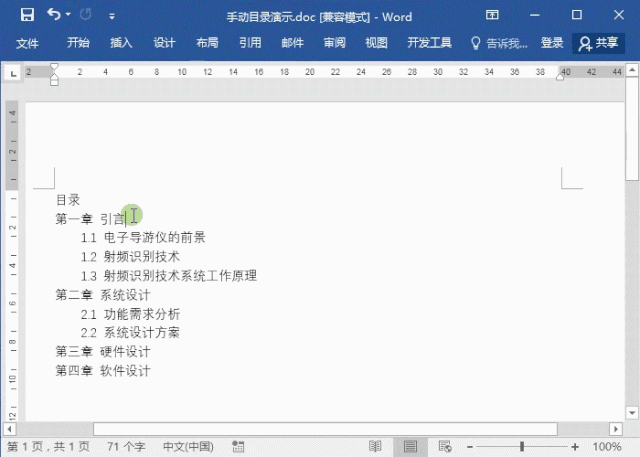Open the Undo history dropdown arrow
640x457 pixels.
point(68,15)
